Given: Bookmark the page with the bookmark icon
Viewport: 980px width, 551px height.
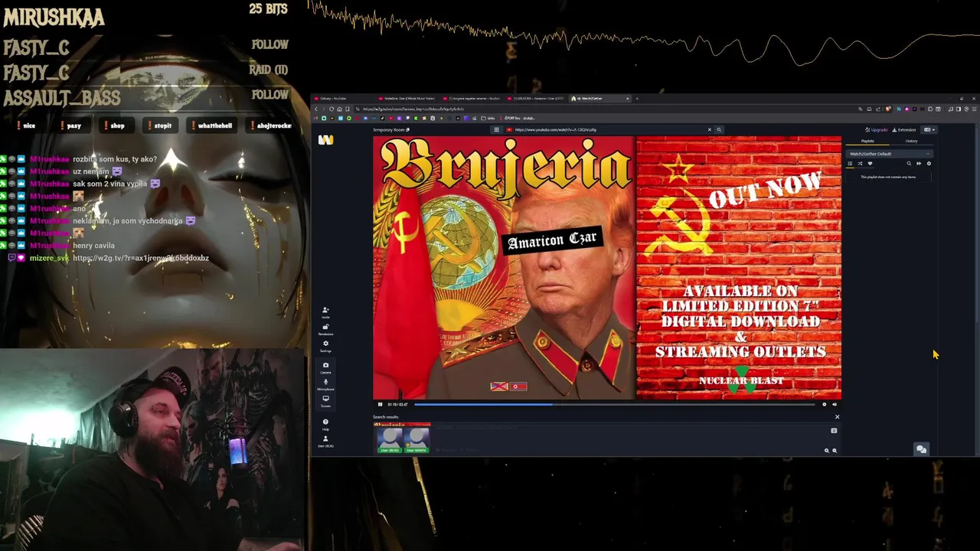Looking at the screenshot, I should pyautogui.click(x=348, y=109).
